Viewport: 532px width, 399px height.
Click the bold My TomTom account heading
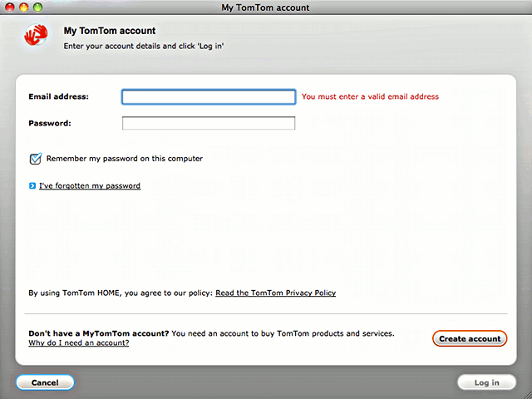(x=110, y=32)
